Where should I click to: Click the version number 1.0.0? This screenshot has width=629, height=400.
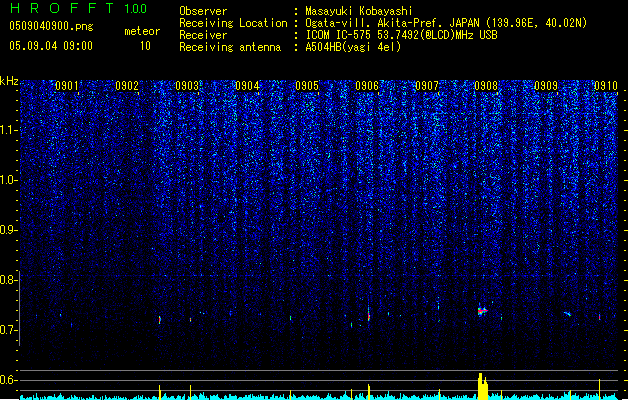point(136,9)
